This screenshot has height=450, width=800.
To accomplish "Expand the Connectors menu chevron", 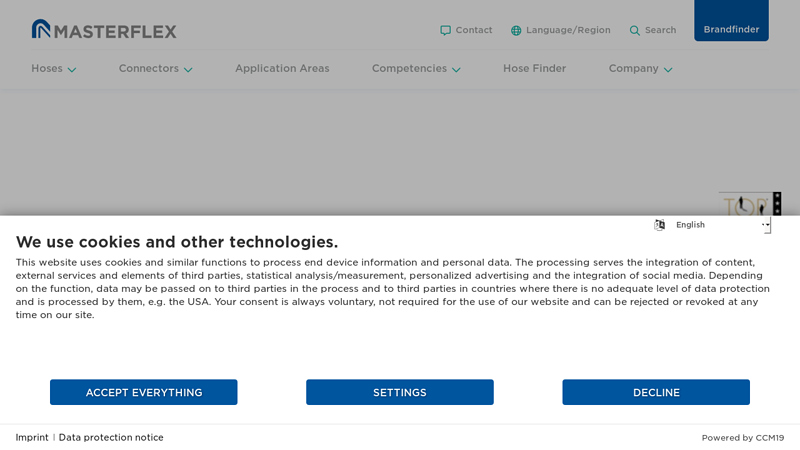I will [x=188, y=70].
